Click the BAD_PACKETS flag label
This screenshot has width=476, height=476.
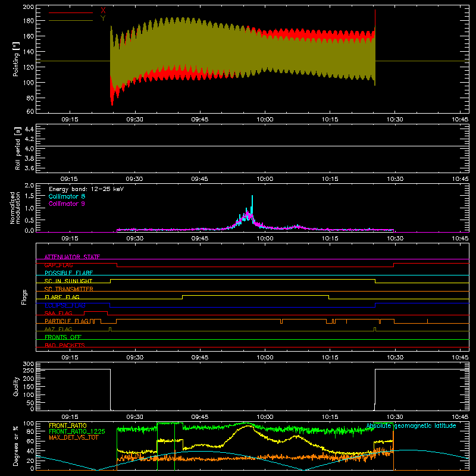65,345
